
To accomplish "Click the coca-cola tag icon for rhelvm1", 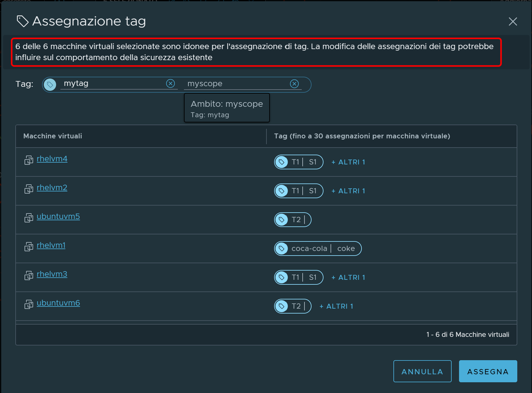I will pos(281,249).
